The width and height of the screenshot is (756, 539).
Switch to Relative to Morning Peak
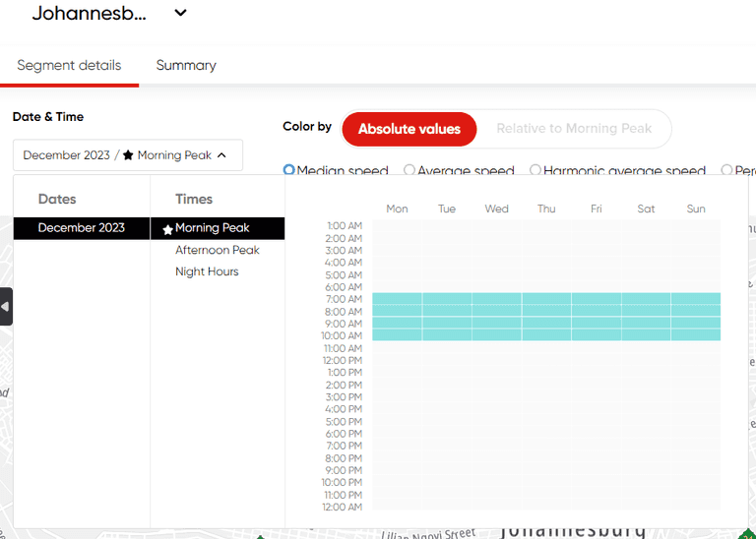click(x=573, y=129)
